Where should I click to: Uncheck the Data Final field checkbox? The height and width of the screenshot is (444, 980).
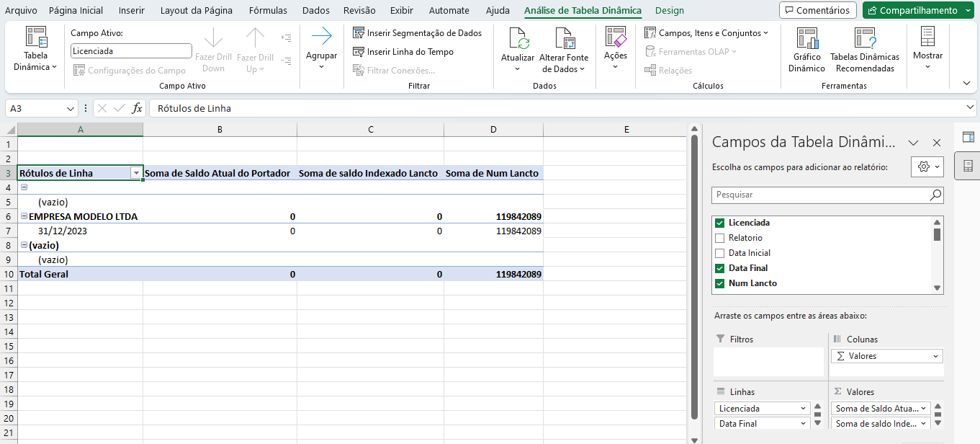719,268
